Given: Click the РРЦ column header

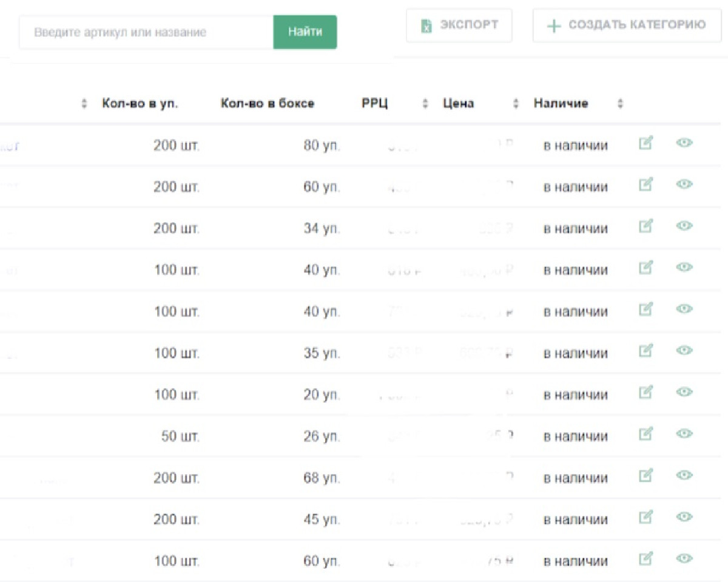Looking at the screenshot, I should pos(375,103).
